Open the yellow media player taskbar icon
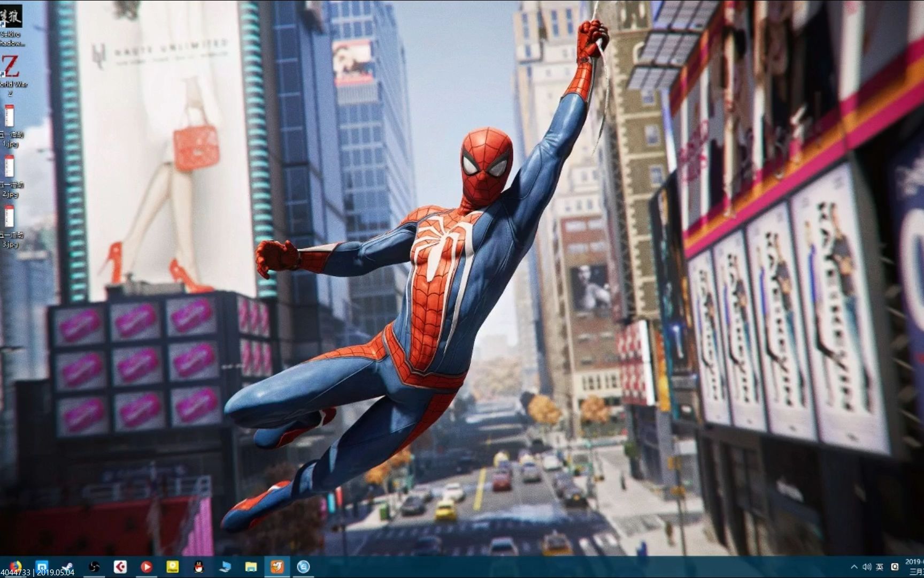 point(172,567)
